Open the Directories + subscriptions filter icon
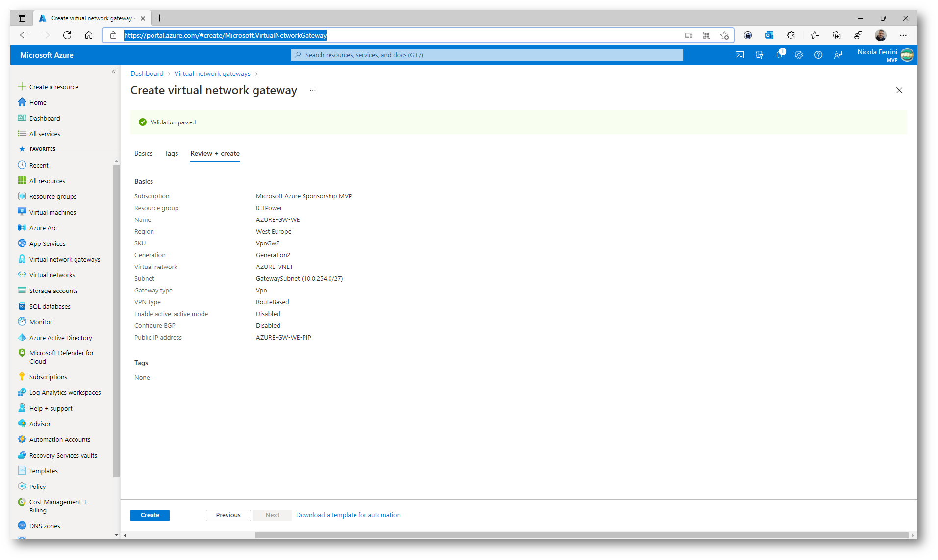Viewport: 938px width, 560px height. pos(760,55)
